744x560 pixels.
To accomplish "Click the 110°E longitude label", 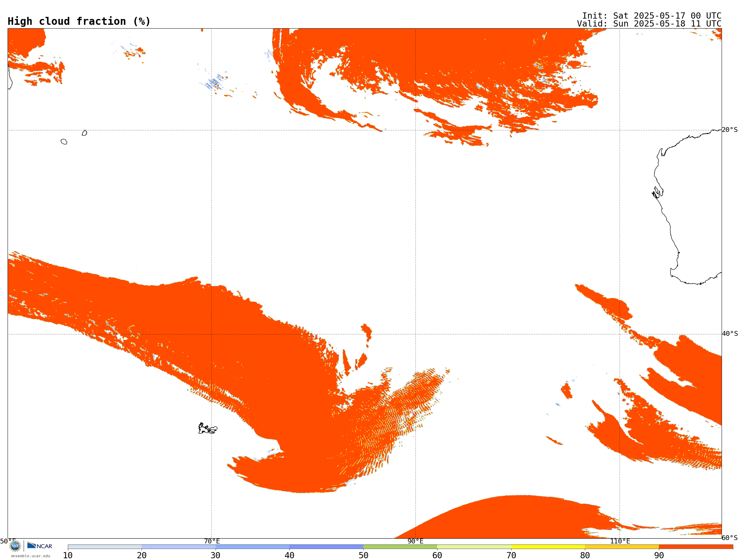I will 620,541.
